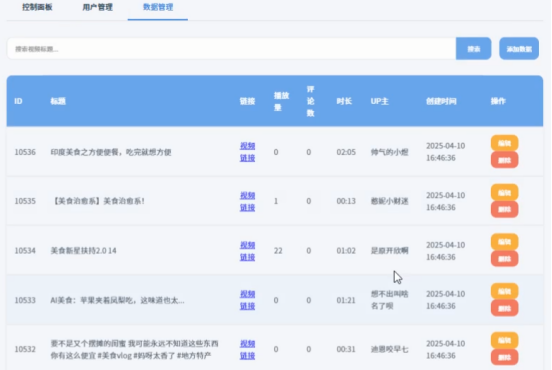Image resolution: width=552 pixels, height=370 pixels.
Task: Edit the row with ID 10535
Action: [504, 192]
